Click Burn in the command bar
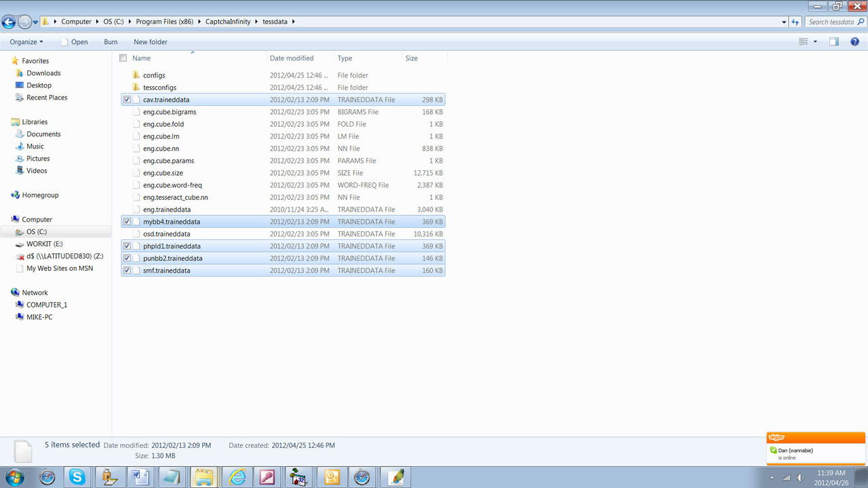The image size is (868, 488). pos(111,42)
